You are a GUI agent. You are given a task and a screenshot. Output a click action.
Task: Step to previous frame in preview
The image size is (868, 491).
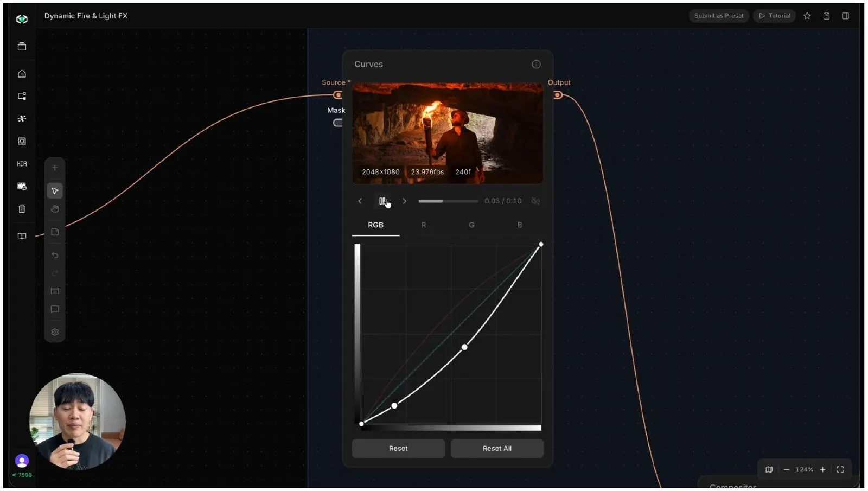tap(360, 201)
